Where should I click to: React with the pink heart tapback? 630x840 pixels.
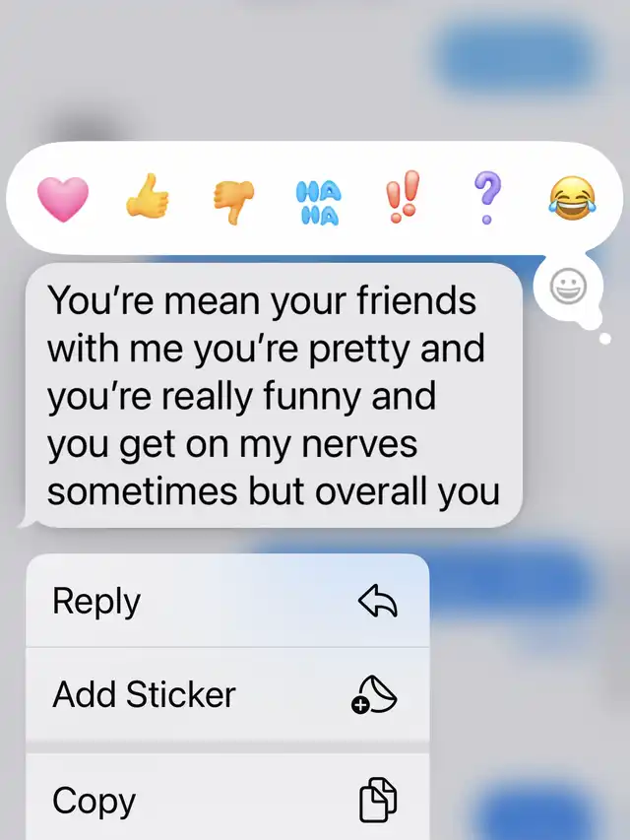[63, 199]
